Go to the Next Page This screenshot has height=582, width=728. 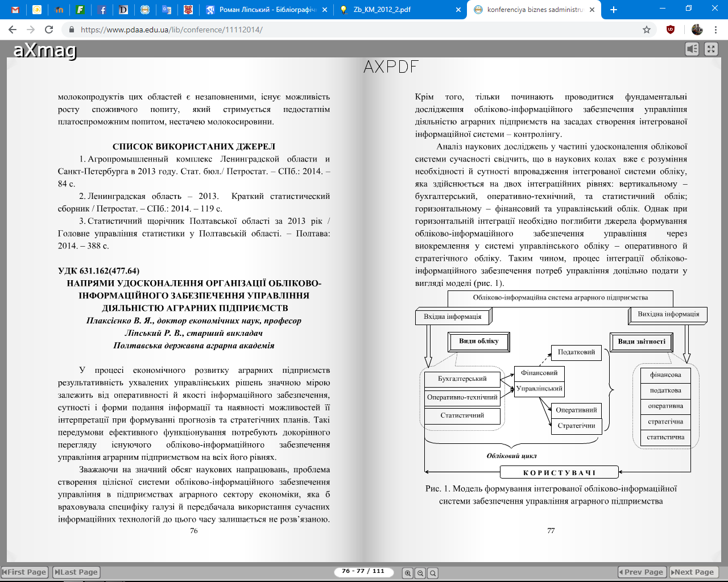pyautogui.click(x=694, y=572)
